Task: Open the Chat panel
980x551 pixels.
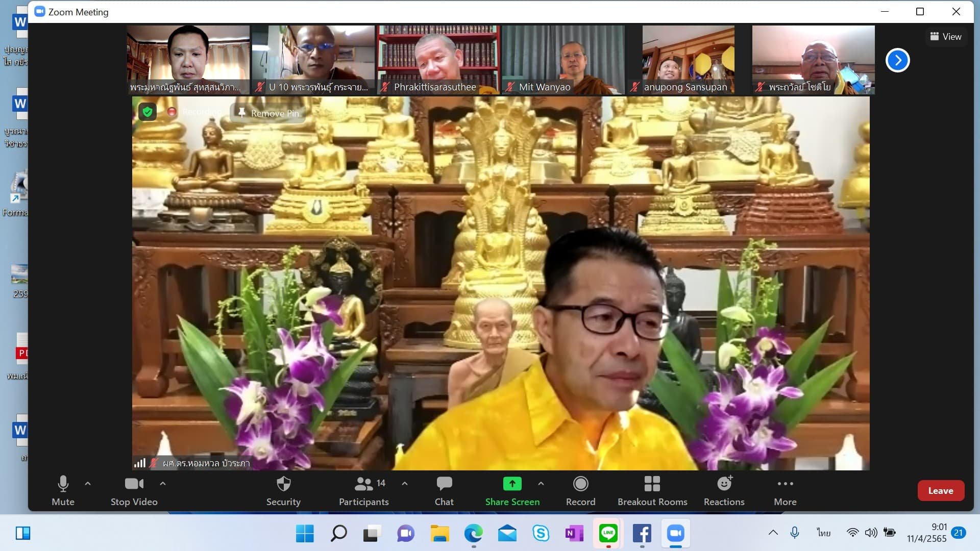Action: [444, 491]
